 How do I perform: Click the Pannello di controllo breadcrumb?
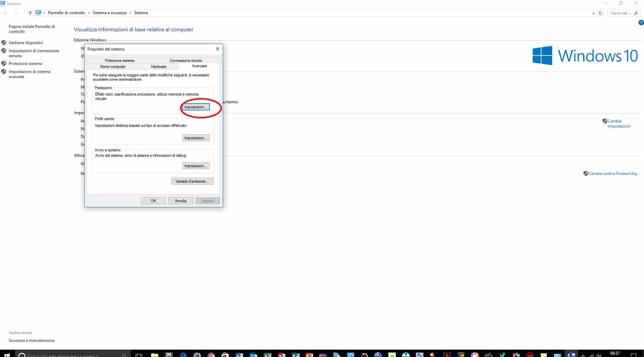[x=67, y=13]
